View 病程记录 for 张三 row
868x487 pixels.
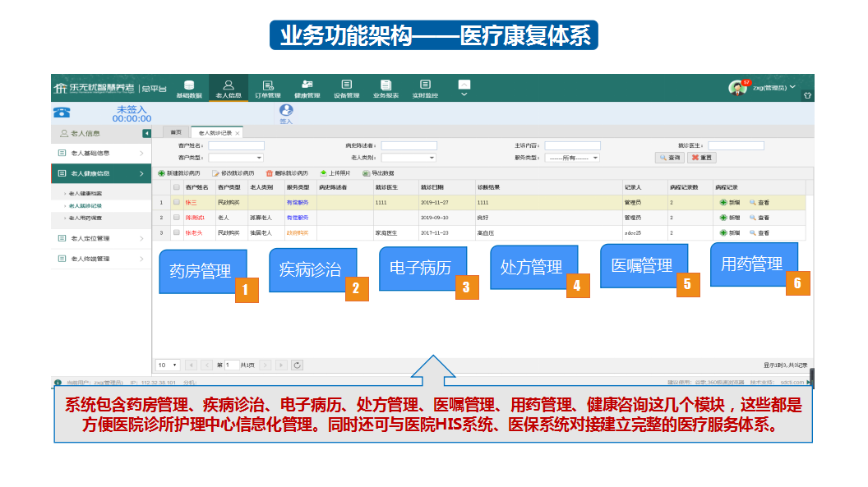pyautogui.click(x=759, y=202)
